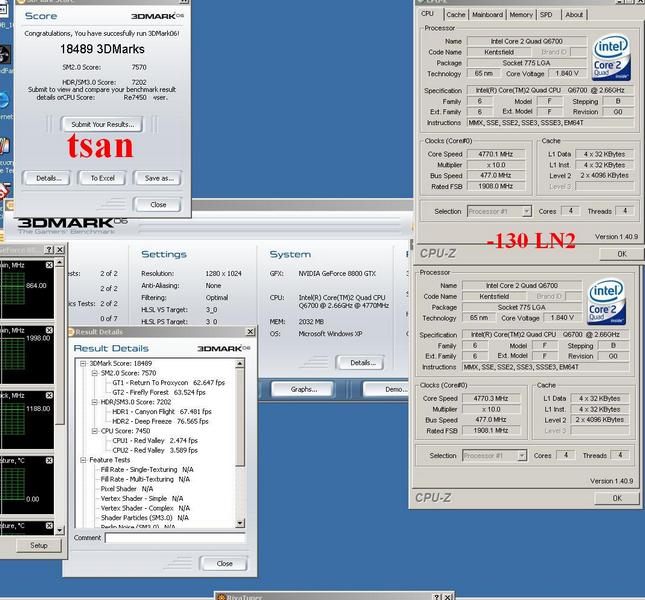Click 18489 3DMarks score text
This screenshot has width=645, height=600.
point(102,49)
